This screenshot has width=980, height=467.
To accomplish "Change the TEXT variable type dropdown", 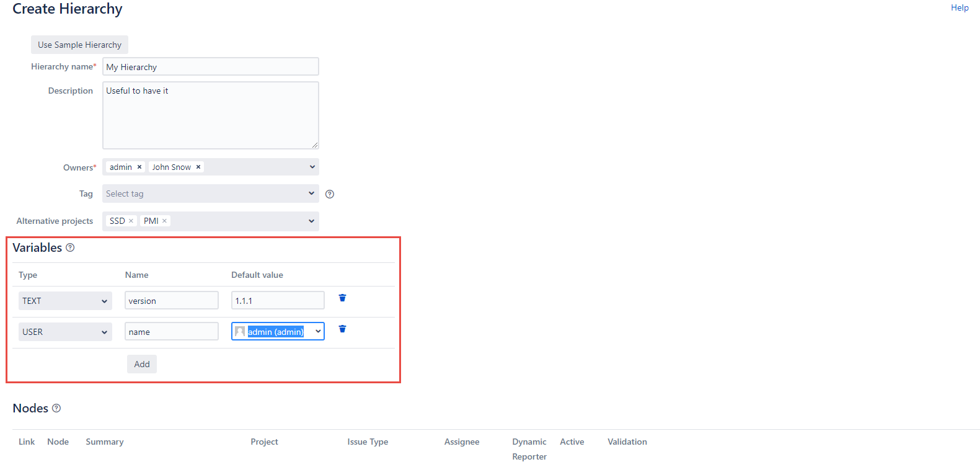I will 65,301.
